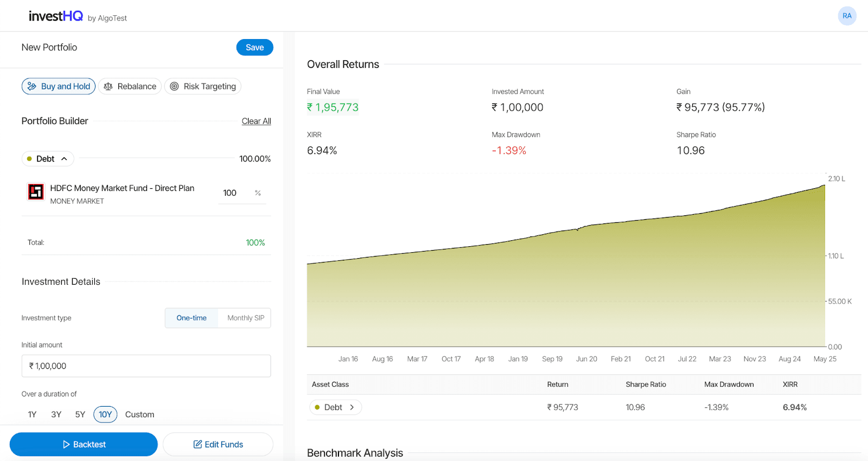Screen dimensions: 868x461
Task: Click the Clear All link
Action: coord(256,121)
